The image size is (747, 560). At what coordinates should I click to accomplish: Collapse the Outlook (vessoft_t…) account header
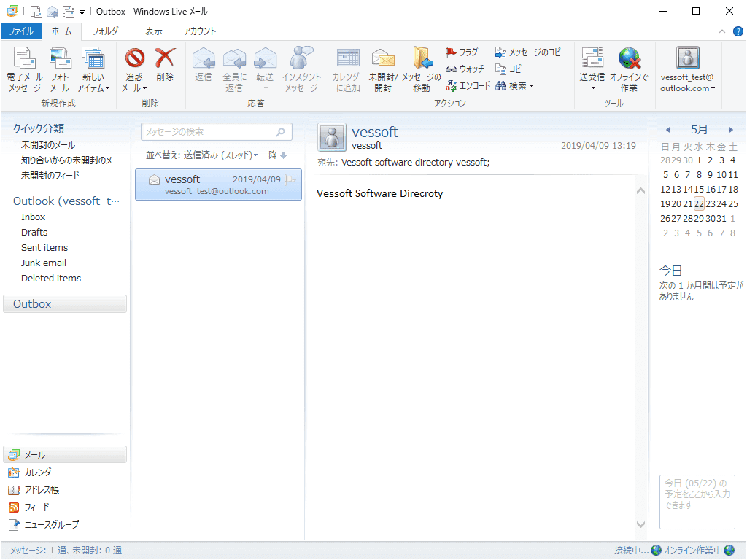(x=66, y=201)
